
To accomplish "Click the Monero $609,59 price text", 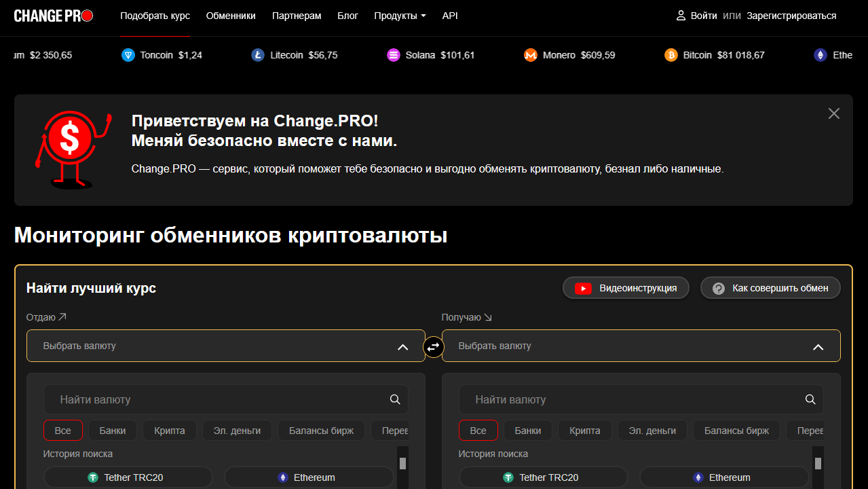I will (579, 55).
